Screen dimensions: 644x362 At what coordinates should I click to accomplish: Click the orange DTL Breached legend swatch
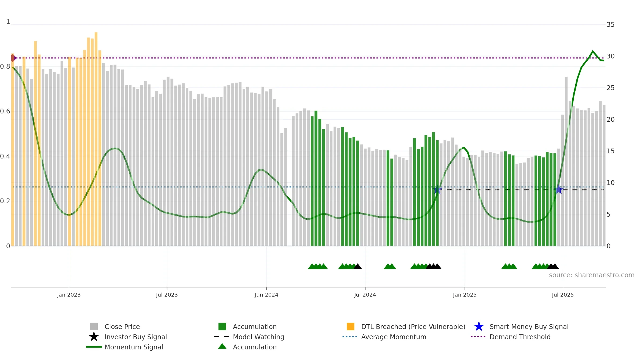pos(350,327)
